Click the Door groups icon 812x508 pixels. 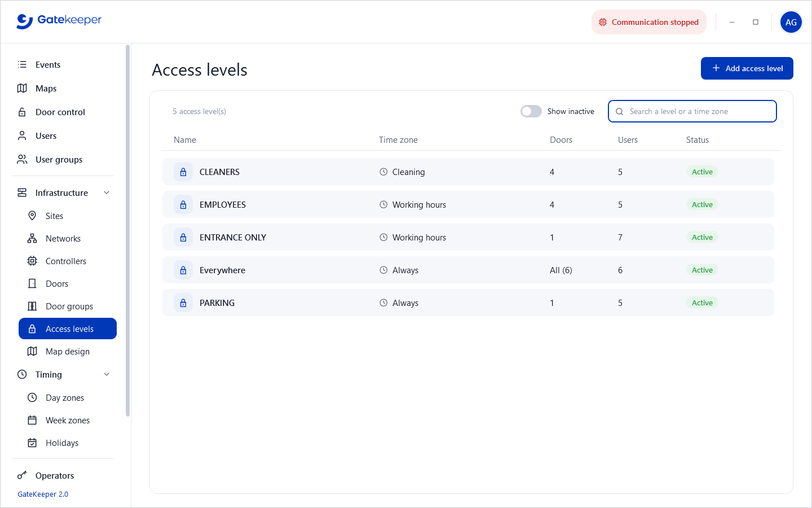tap(32, 306)
